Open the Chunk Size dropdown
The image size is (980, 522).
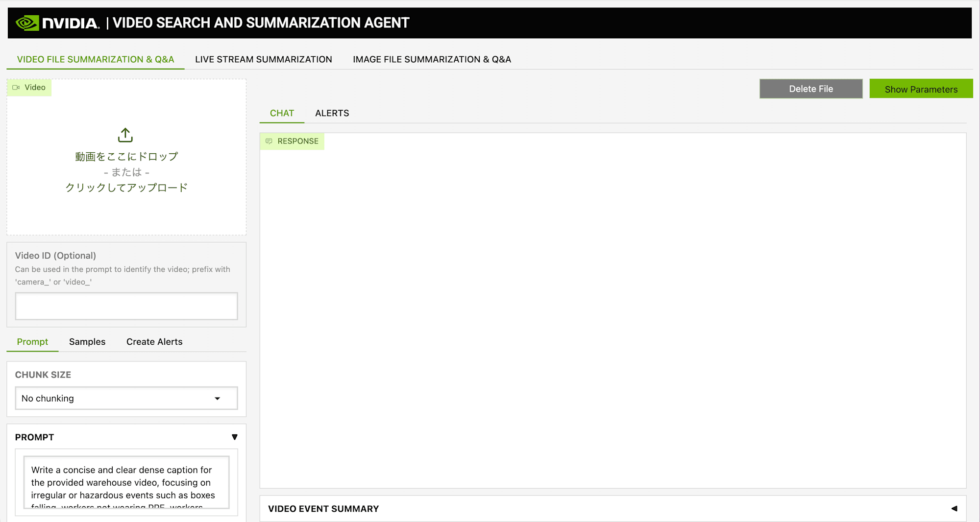[x=126, y=398]
